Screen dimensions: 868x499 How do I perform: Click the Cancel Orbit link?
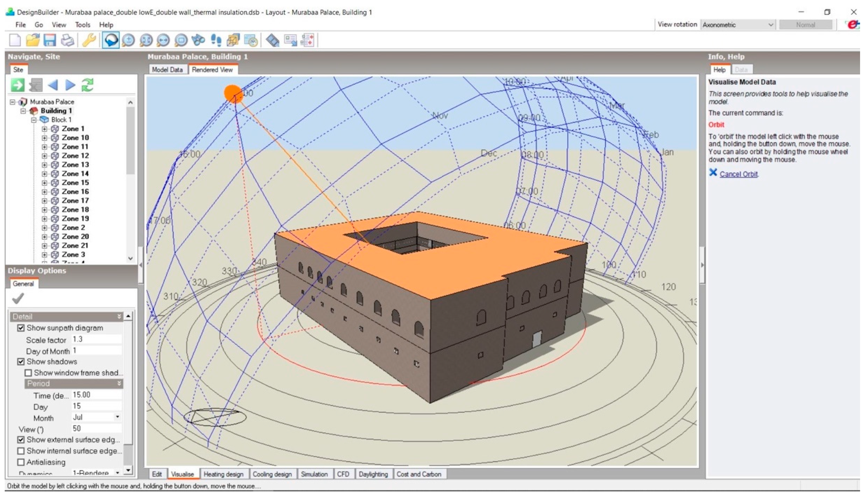738,174
